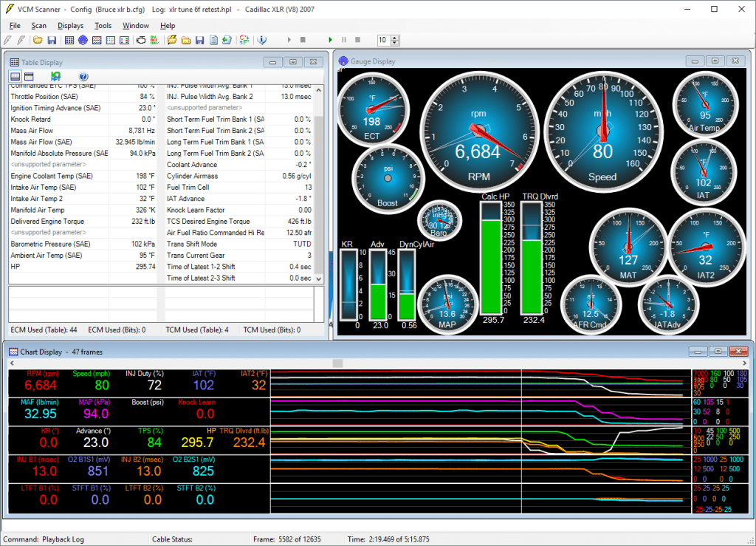Pause the log playback

point(343,39)
